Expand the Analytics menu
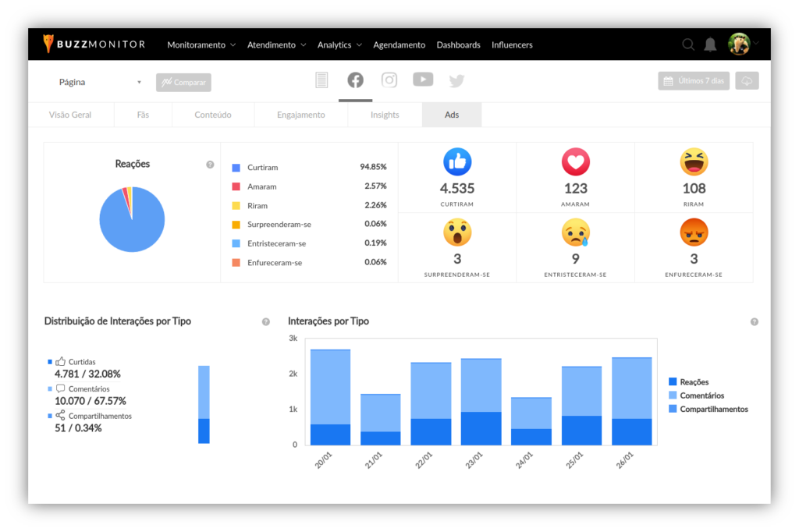The height and width of the screenshot is (532, 799). pos(339,45)
